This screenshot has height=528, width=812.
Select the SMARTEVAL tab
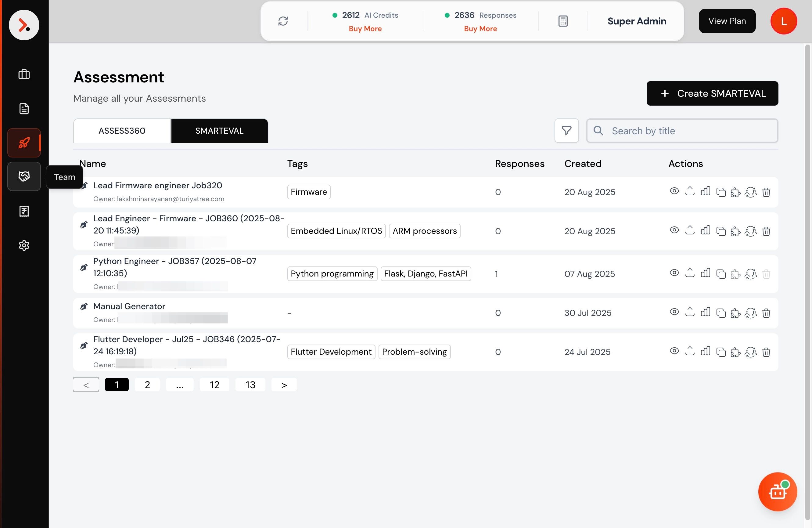click(219, 131)
